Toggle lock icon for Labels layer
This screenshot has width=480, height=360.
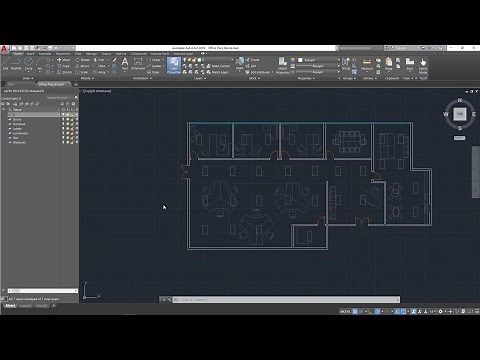(72, 128)
